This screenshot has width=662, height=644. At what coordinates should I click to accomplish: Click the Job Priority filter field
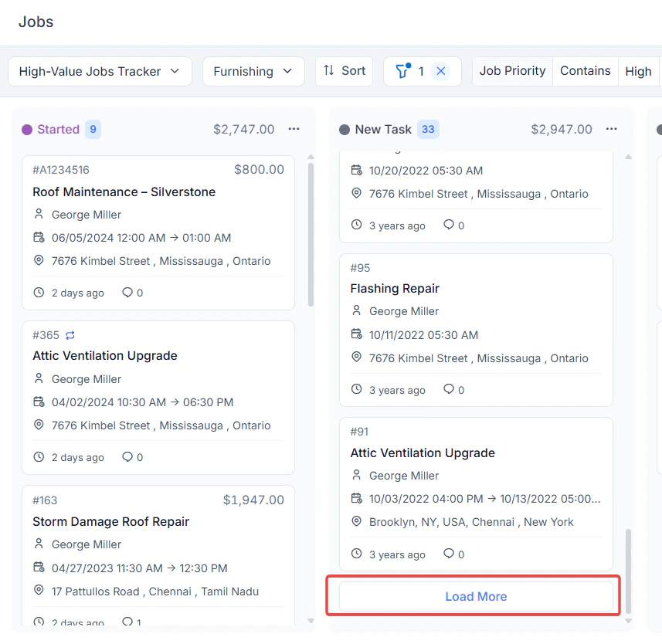(x=512, y=71)
